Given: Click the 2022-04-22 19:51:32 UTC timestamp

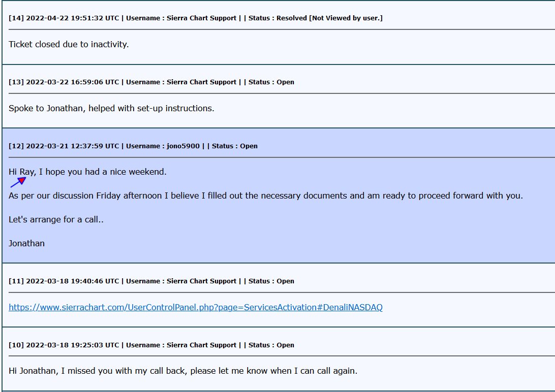Looking at the screenshot, I should (73, 18).
